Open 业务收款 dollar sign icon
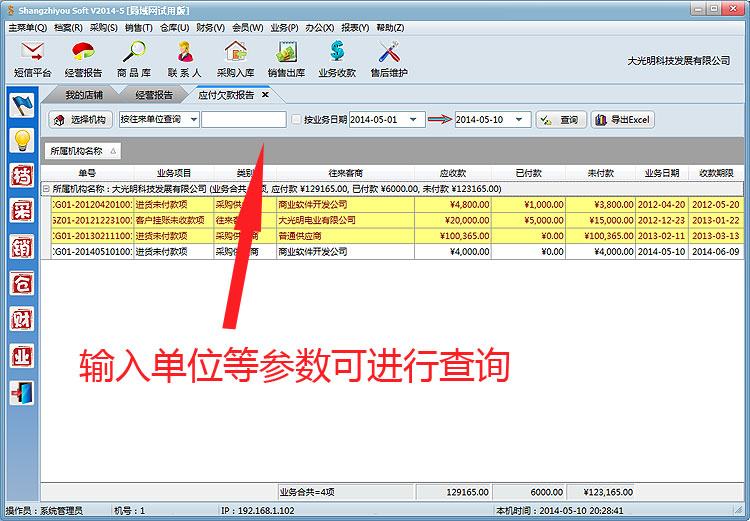The height and width of the screenshot is (521, 750). point(337,53)
